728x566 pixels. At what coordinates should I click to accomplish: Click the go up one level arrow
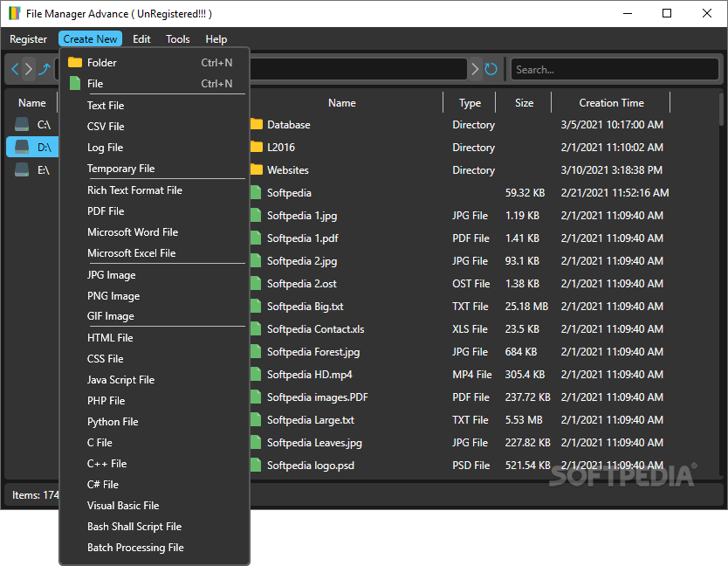point(45,69)
